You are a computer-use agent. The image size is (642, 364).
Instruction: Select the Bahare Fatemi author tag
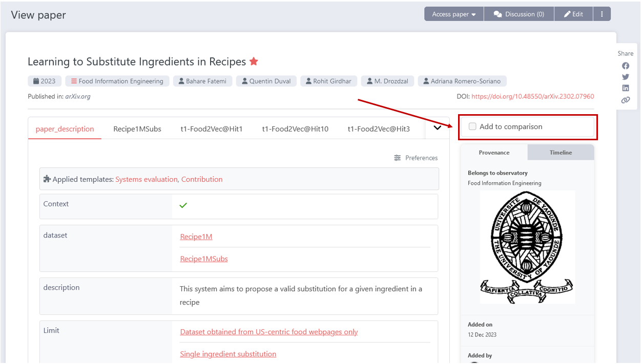click(x=202, y=81)
